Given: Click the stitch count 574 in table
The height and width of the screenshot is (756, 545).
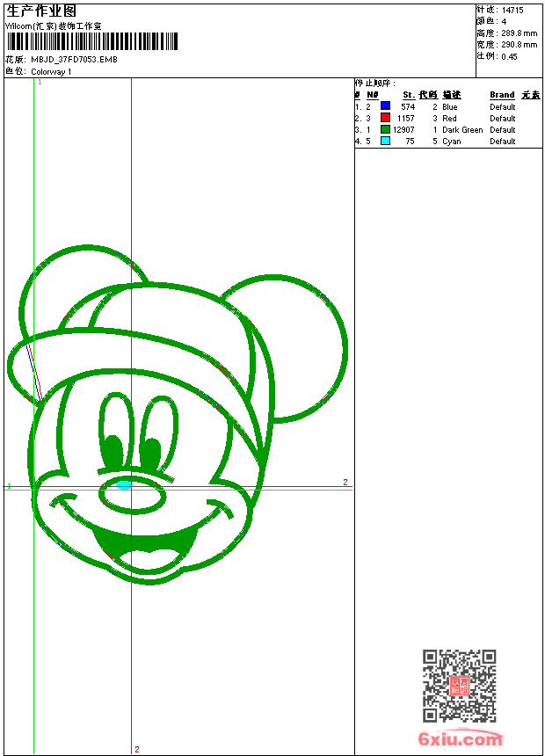Looking at the screenshot, I should click(408, 107).
